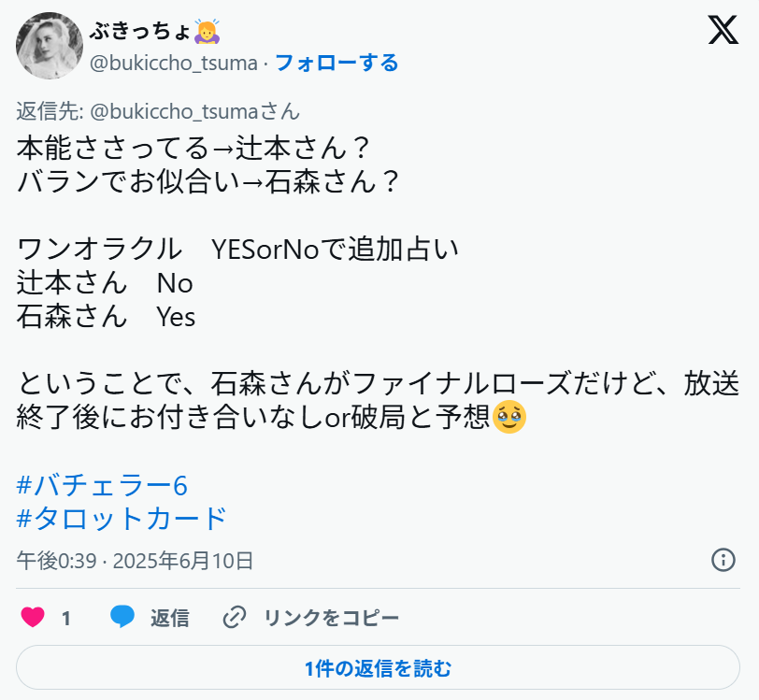The width and height of the screenshot is (759, 700).
Task: Click the 返信 reply label
Action: click(x=170, y=618)
